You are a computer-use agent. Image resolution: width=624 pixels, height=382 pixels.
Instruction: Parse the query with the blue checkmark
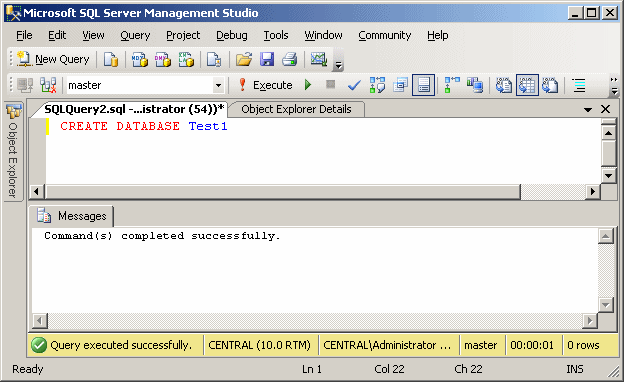pos(354,85)
